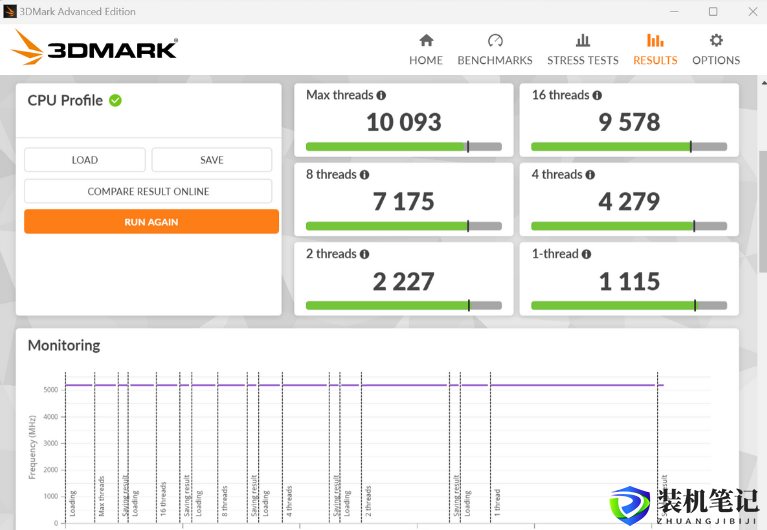This screenshot has height=530, width=767.
Task: Switch to the BENCHMARKS menu label
Action: 495,60
